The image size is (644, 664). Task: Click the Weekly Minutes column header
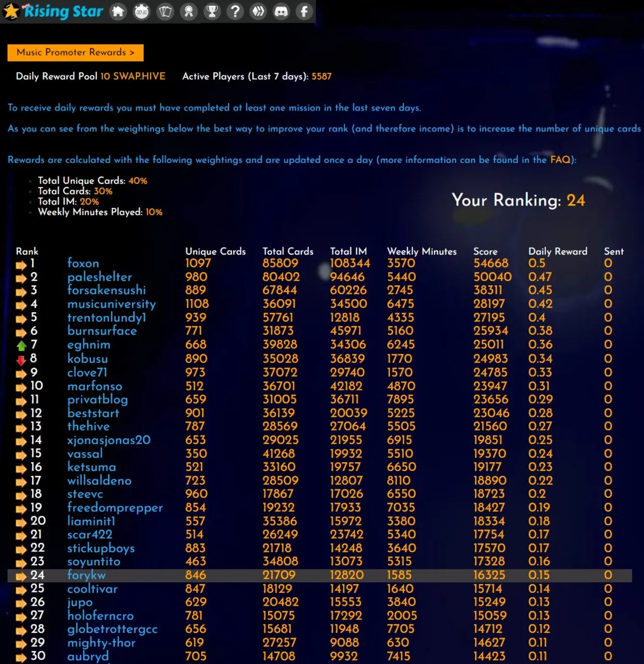pos(422,252)
